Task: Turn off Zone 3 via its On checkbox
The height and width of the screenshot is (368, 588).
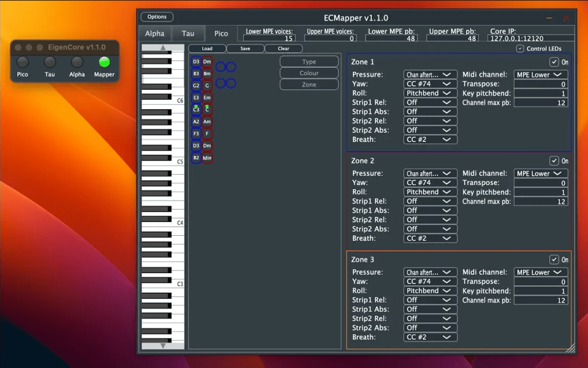Action: pos(554,259)
